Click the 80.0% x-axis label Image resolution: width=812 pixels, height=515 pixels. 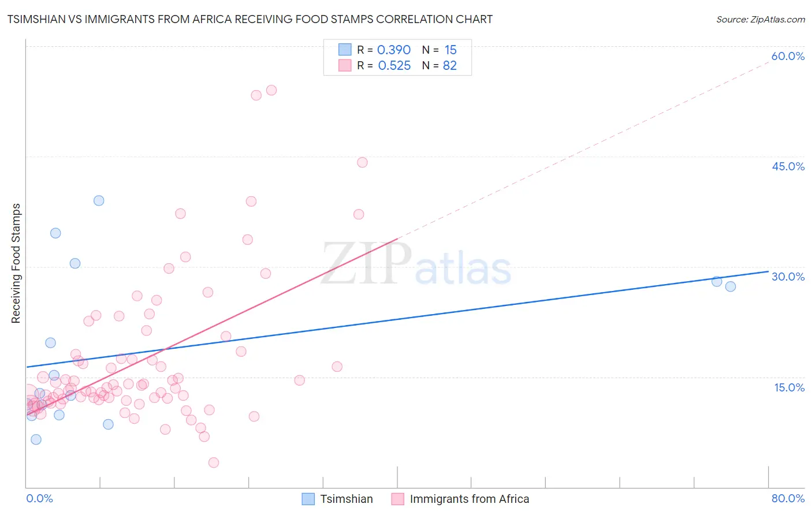tap(788, 498)
